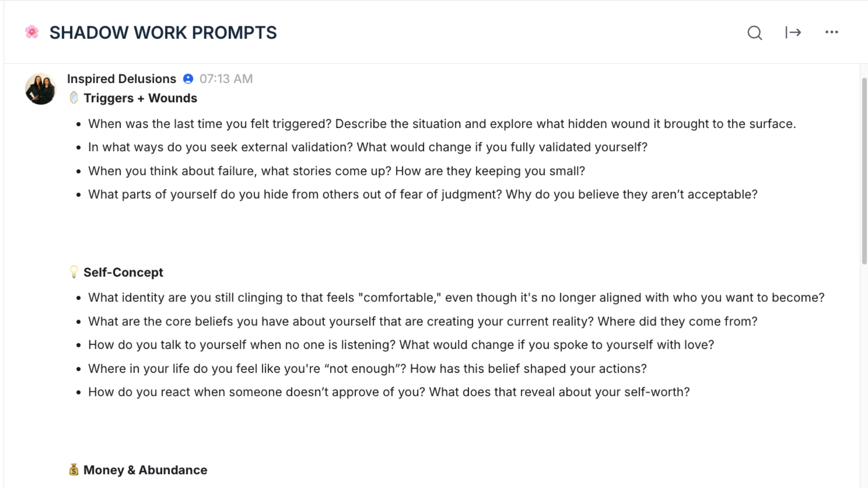
Task: Click the prompt about stories of failure
Action: 336,171
